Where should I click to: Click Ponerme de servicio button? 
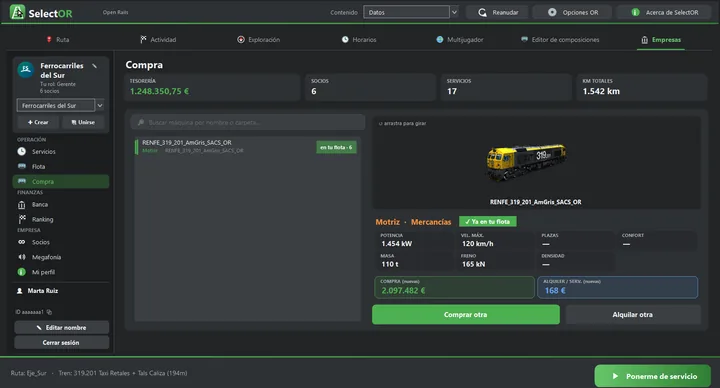coord(652,376)
